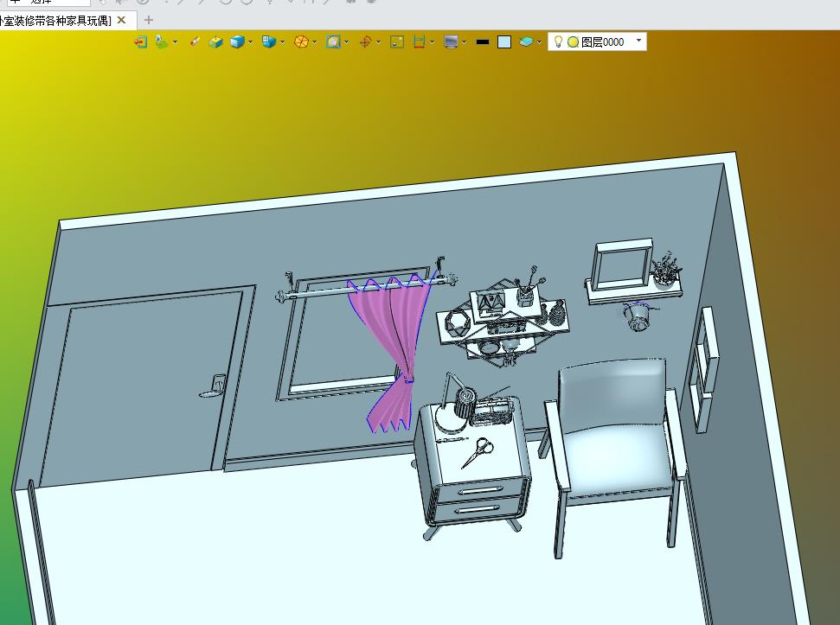Image resolution: width=840 pixels, height=625 pixels.
Task: Open dropdown beside zoom magnifier icon
Action: 347,41
